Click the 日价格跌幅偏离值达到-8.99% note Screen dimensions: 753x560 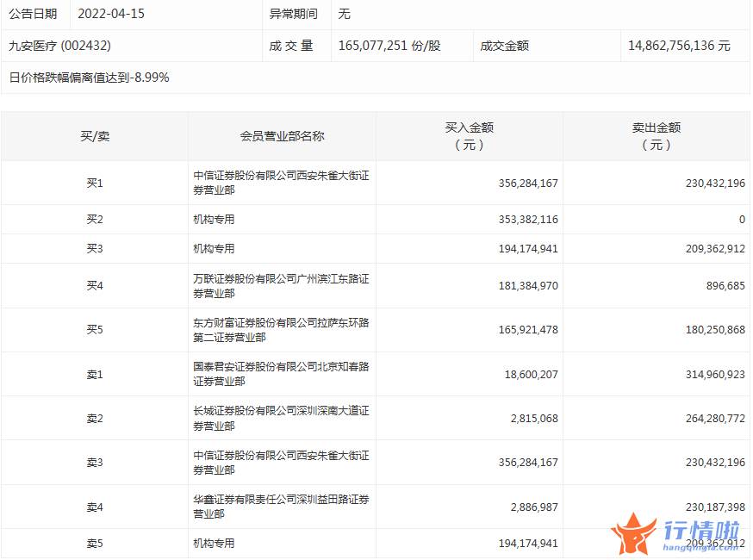89,78
